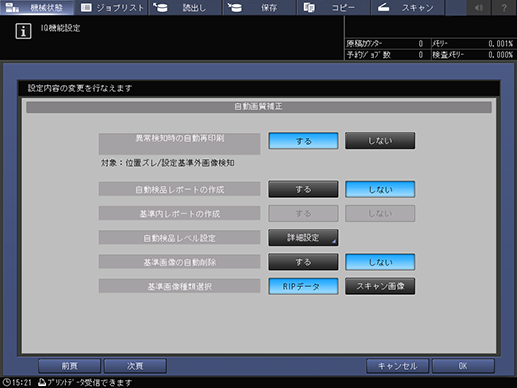The width and height of the screenshot is (517, 388).
Task: Click the 基準画像種類選択 label
Action: click(179, 286)
